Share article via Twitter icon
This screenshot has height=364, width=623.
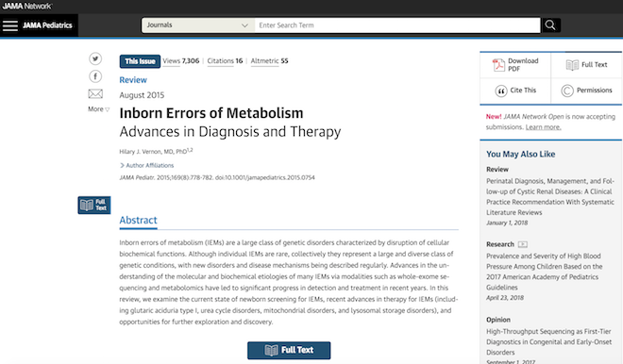pos(95,58)
